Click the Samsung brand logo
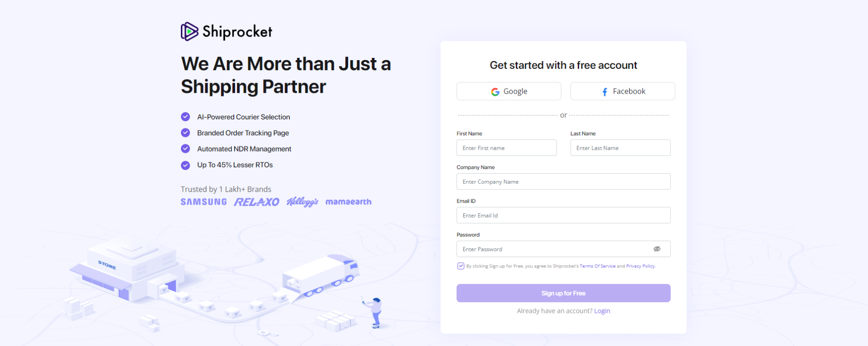The image size is (868, 346). tap(204, 202)
